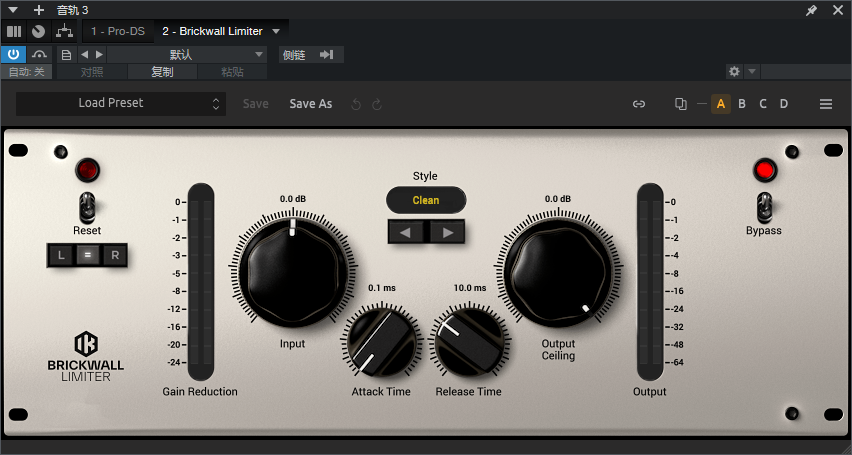
Task: Click the sidechain arrow icon next to 侧链
Action: coord(326,55)
